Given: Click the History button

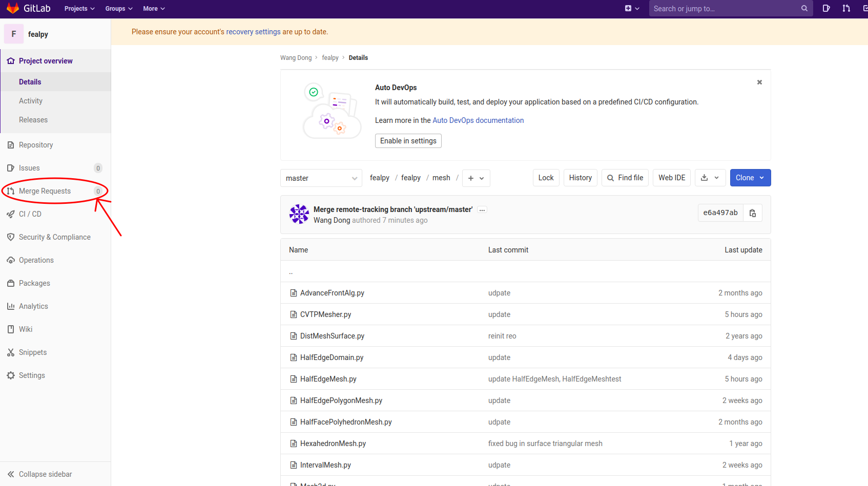Looking at the screenshot, I should click(x=580, y=178).
